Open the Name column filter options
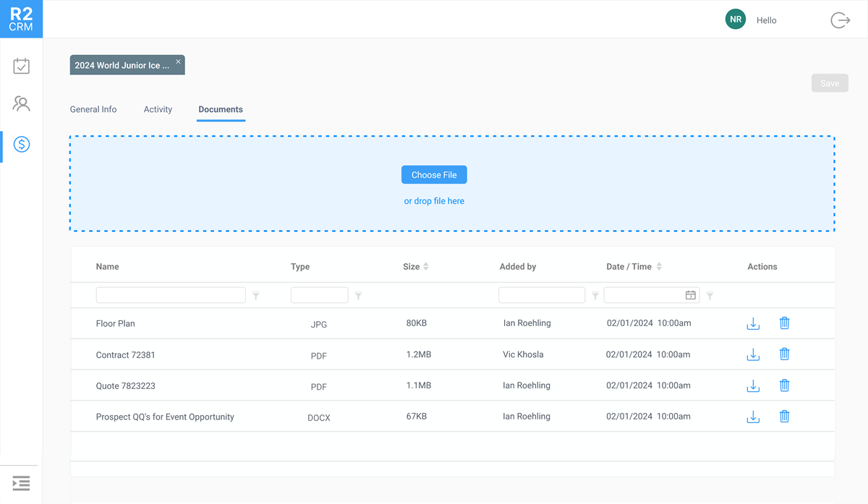868x504 pixels. [256, 296]
